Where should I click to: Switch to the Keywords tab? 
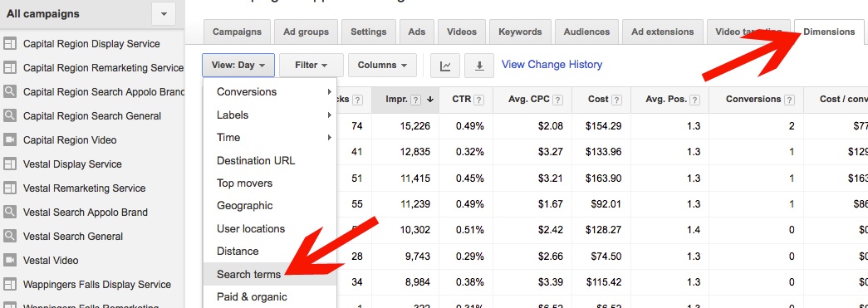point(520,32)
